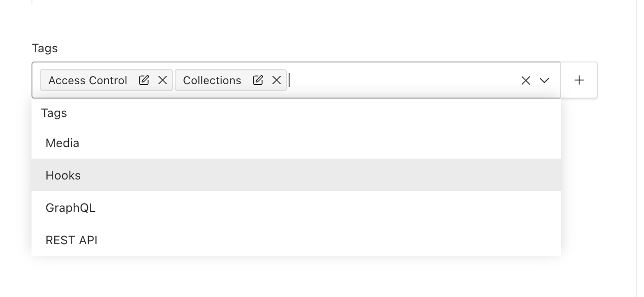Choose Hooks from the dropdown list
Screen dimensions: 644x297
point(63,175)
